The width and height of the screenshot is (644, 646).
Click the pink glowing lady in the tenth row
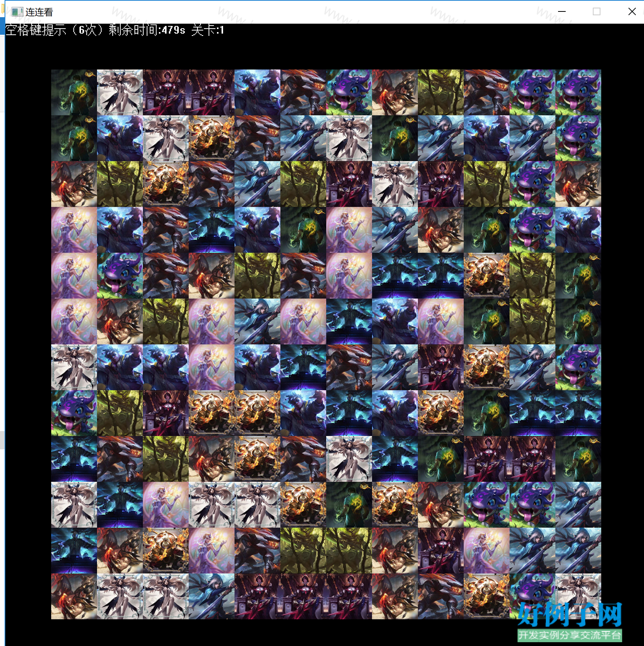pyautogui.click(x=166, y=505)
